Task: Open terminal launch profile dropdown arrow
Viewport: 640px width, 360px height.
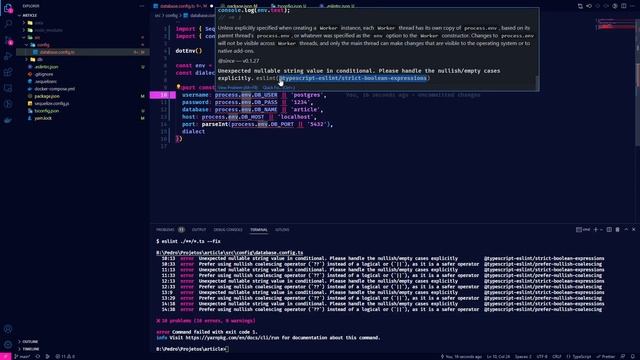Action: coord(602,230)
